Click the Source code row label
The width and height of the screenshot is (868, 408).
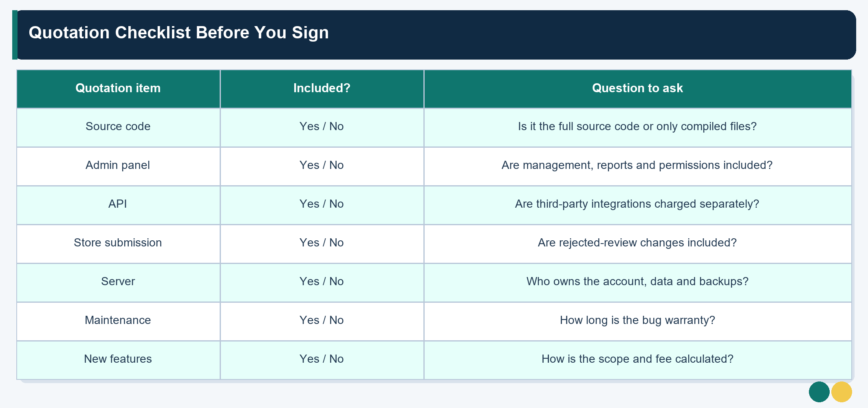[118, 126]
